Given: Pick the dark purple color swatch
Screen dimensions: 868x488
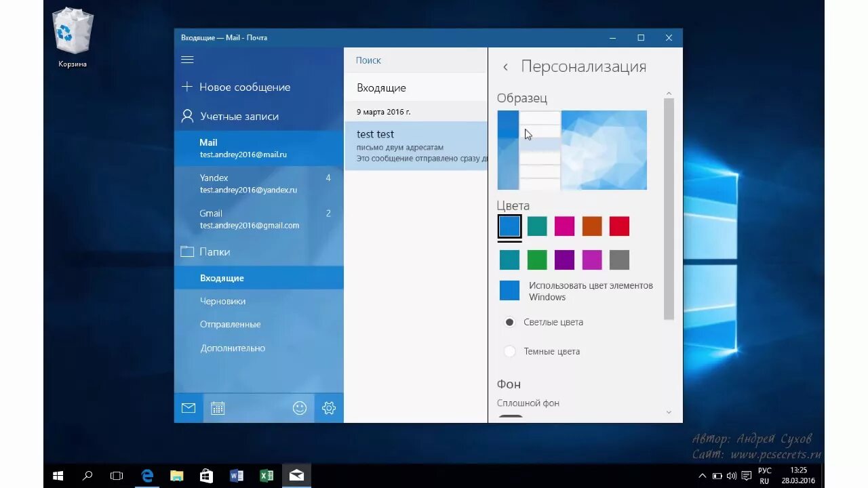Looking at the screenshot, I should click(564, 260).
